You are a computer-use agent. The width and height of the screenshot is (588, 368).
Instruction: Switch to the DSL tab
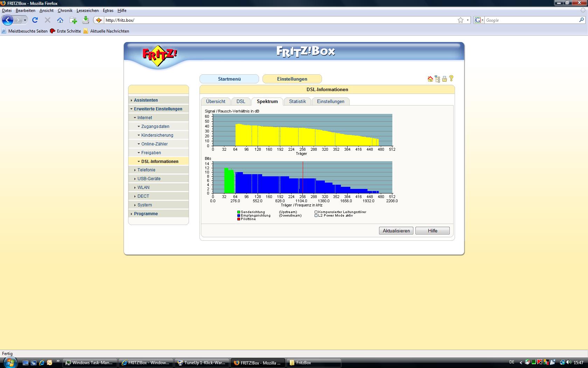coord(241,101)
